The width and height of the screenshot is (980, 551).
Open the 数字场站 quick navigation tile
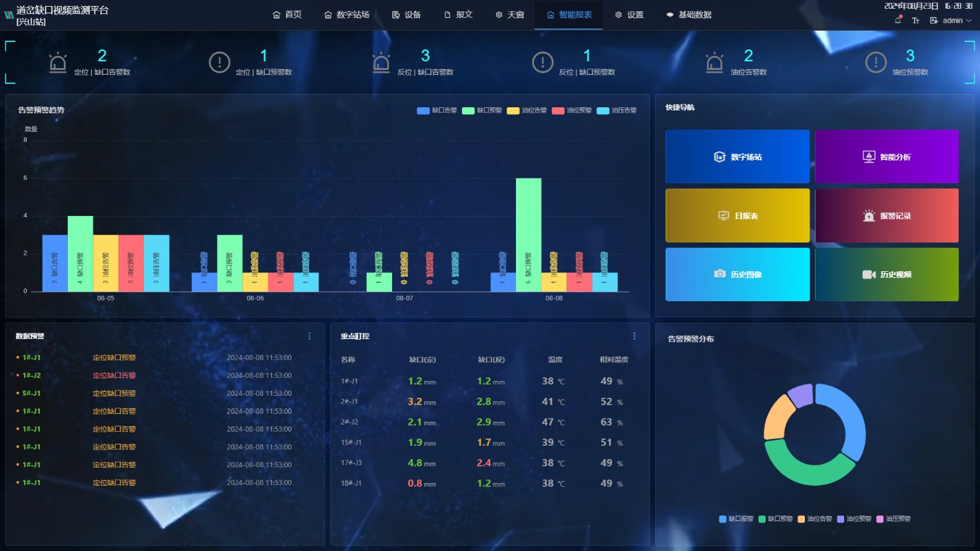(738, 157)
